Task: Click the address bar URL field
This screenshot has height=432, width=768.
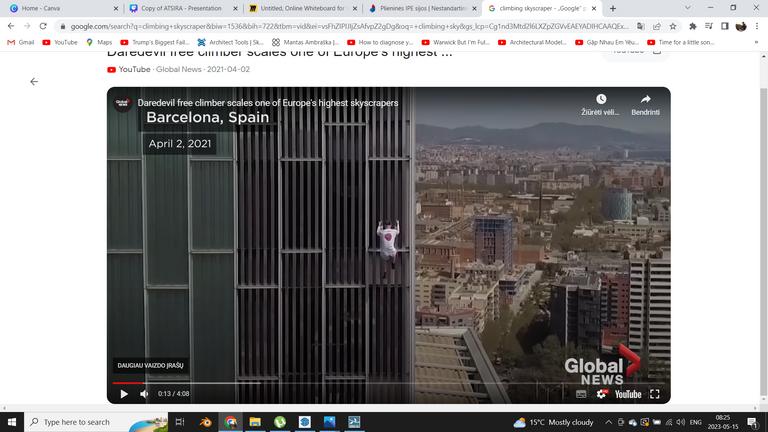Action: click(349, 26)
